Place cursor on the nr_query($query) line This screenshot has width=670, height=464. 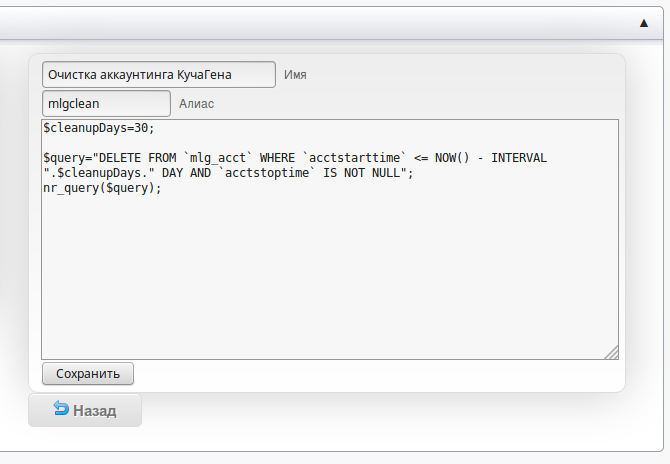coord(101,188)
